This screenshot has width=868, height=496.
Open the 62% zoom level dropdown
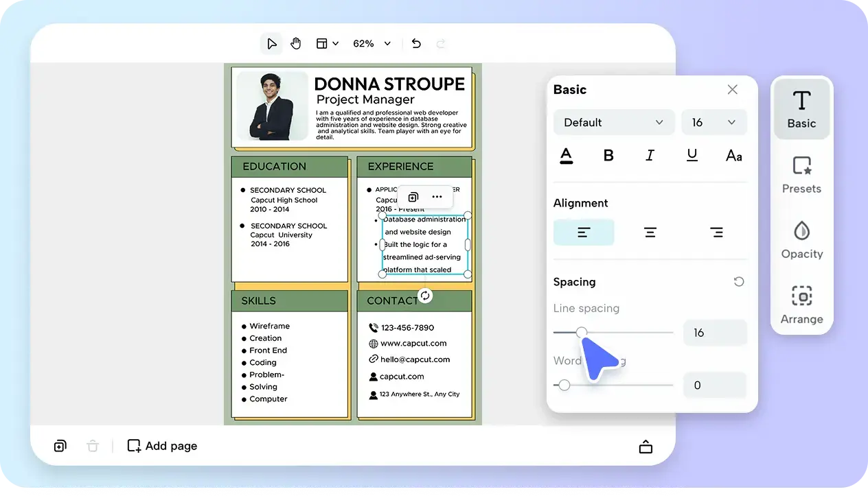[372, 44]
